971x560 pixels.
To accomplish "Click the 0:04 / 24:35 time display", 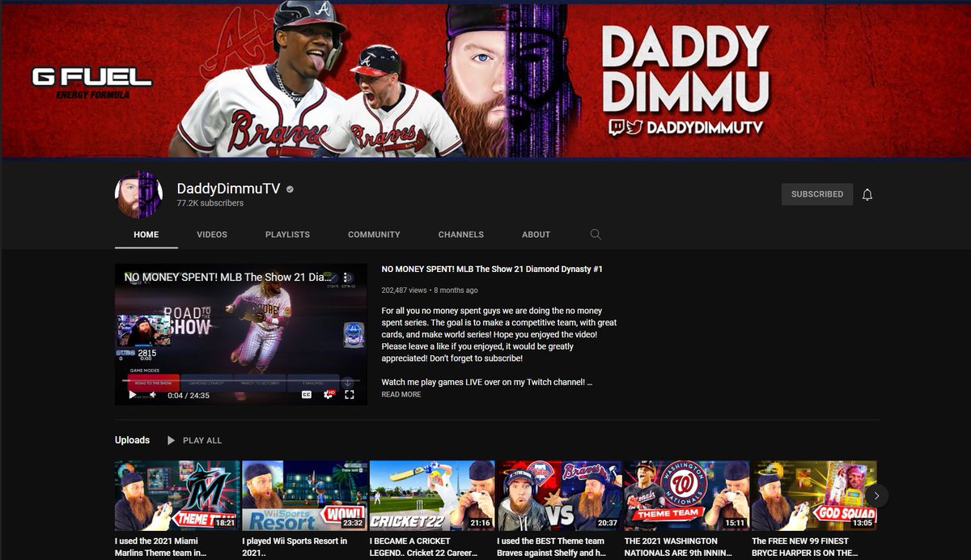I will coord(188,395).
